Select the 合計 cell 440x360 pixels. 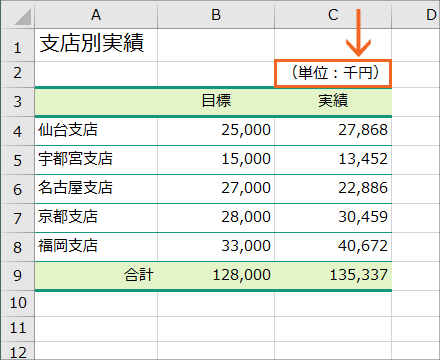(x=96, y=276)
